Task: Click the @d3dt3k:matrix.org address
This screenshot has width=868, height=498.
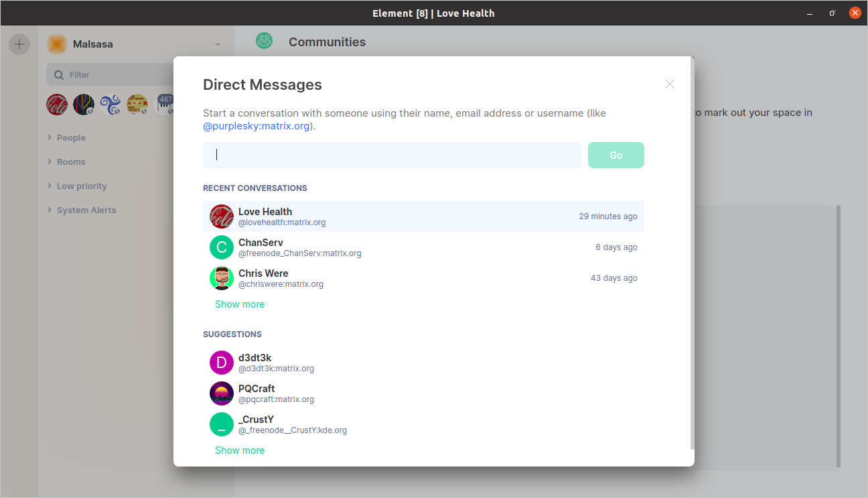Action: pos(276,369)
